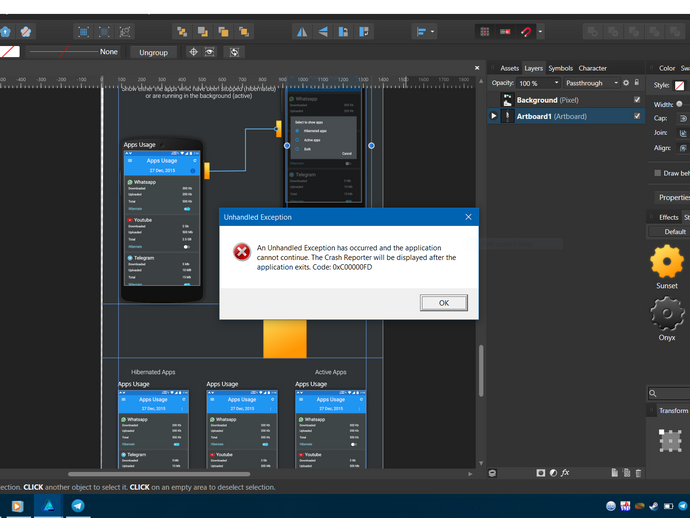
Task: Click the Mask Layer icon at Layers bottom
Action: click(x=540, y=473)
